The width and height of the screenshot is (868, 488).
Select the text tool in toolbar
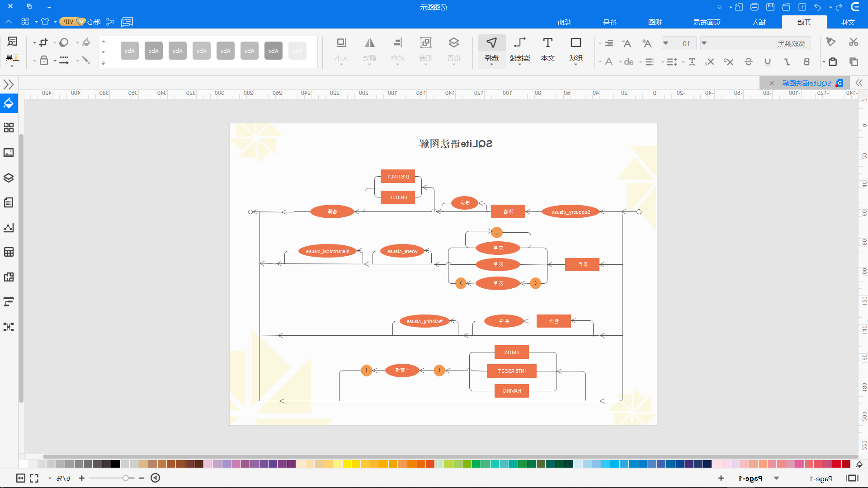547,43
